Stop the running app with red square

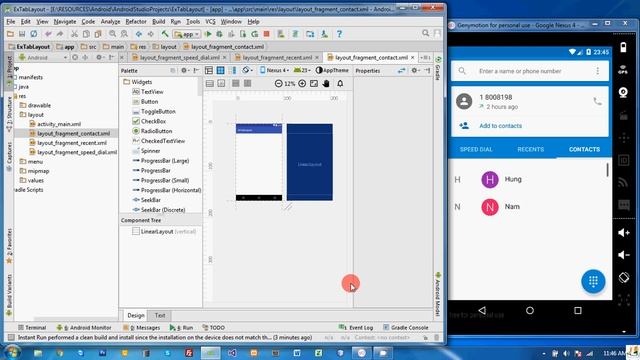tap(267, 34)
